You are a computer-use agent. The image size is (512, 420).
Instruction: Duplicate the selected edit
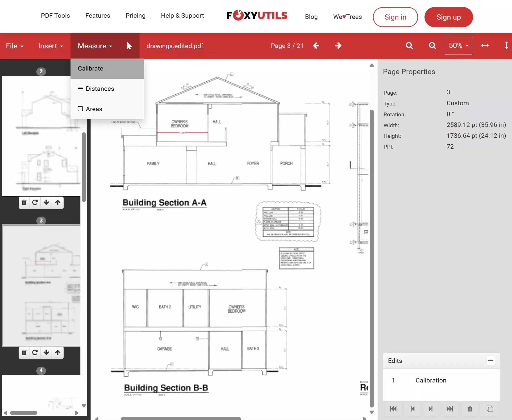point(491,409)
